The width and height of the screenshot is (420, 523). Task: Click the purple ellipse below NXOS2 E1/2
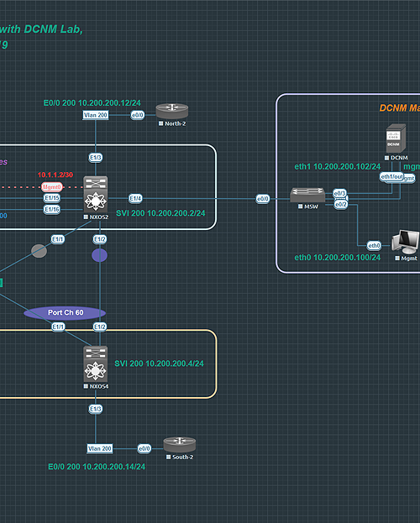pyautogui.click(x=99, y=255)
